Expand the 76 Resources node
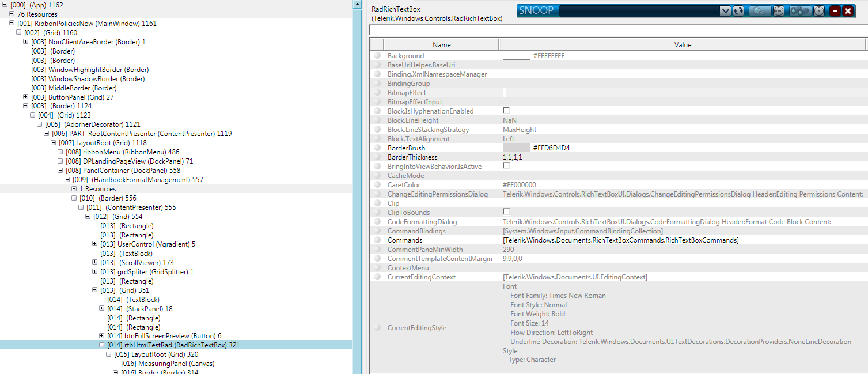868x374 pixels. tap(12, 14)
